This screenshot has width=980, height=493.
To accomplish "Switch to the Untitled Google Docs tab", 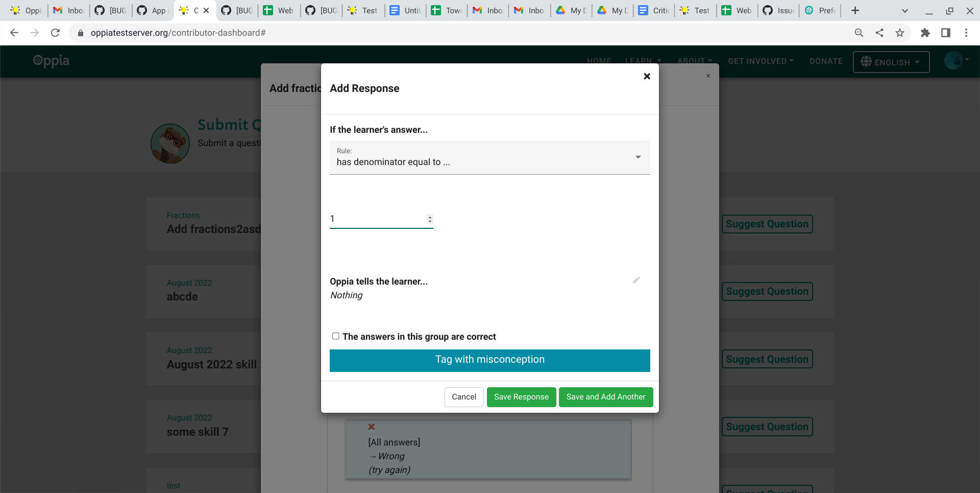I will tap(406, 10).
